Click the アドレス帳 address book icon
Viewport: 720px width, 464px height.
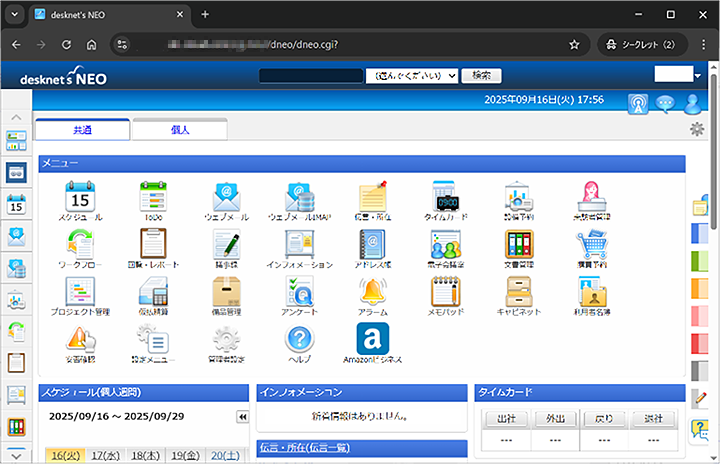coord(372,245)
